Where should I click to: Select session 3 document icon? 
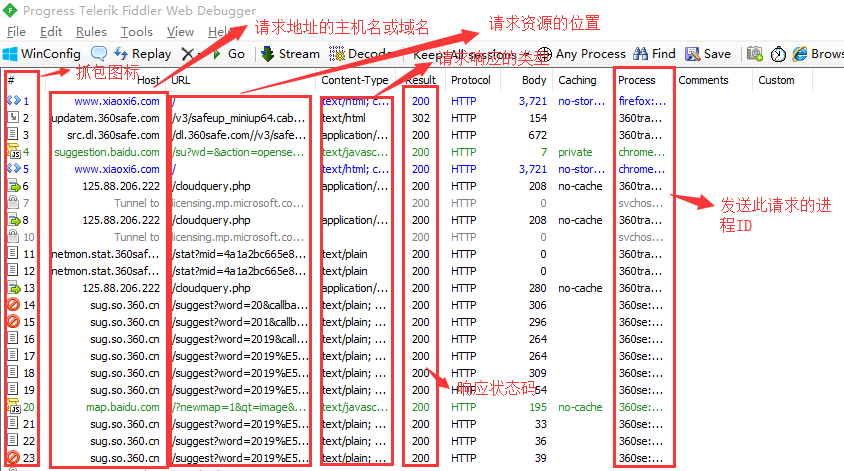tap(13, 134)
